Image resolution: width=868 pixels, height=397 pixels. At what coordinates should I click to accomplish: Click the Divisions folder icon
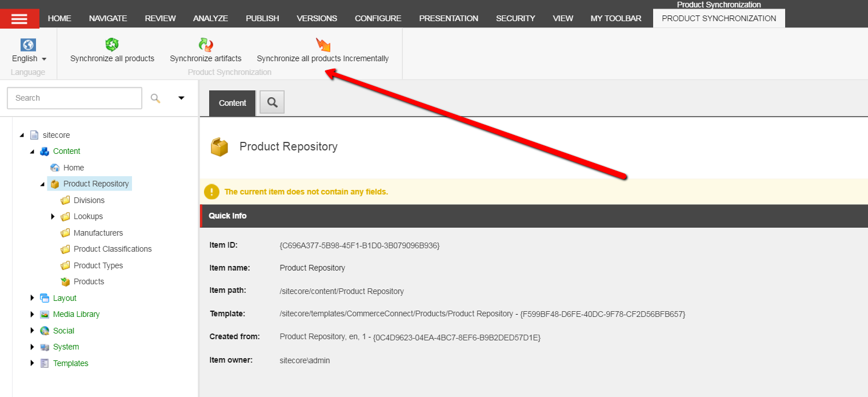pyautogui.click(x=65, y=200)
